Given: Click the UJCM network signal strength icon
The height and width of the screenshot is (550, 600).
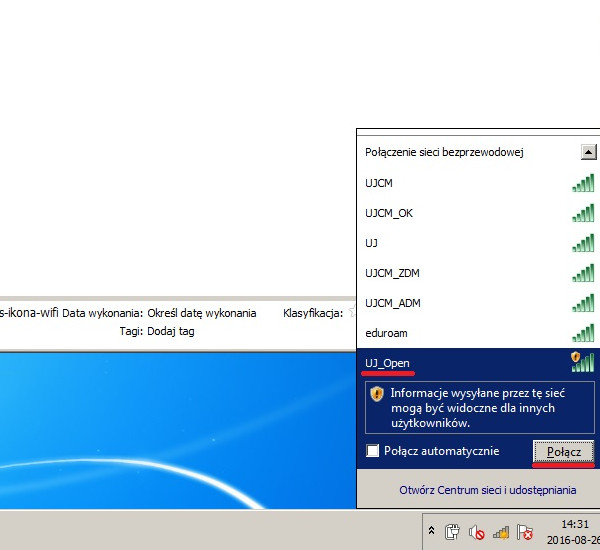Looking at the screenshot, I should [x=583, y=183].
